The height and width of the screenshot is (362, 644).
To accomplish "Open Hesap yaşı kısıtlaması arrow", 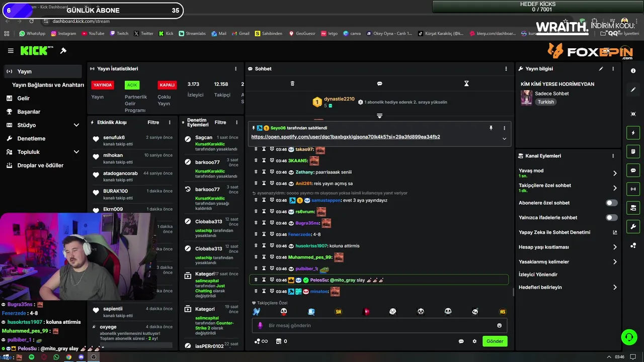I will click(615, 247).
